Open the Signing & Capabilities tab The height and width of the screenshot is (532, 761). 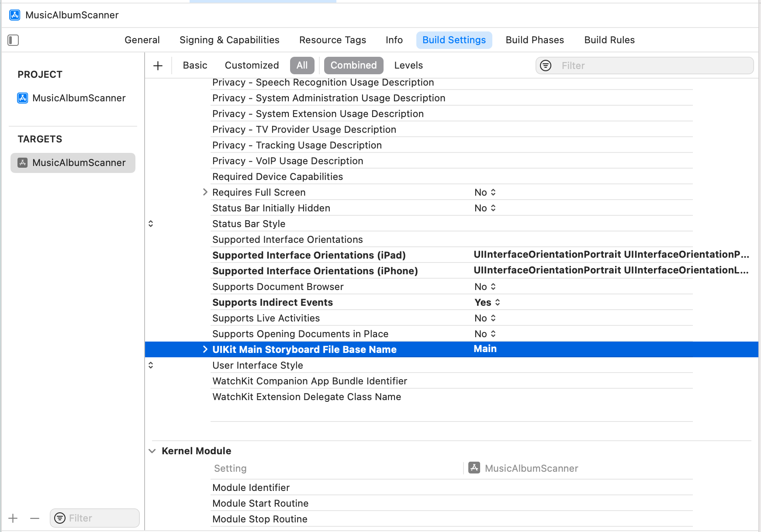point(229,40)
